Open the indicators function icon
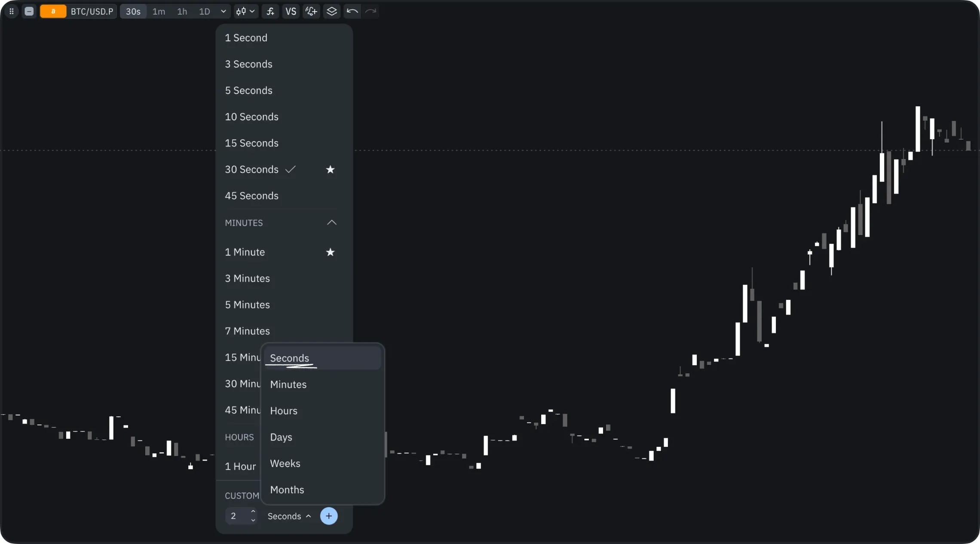 pos(270,12)
